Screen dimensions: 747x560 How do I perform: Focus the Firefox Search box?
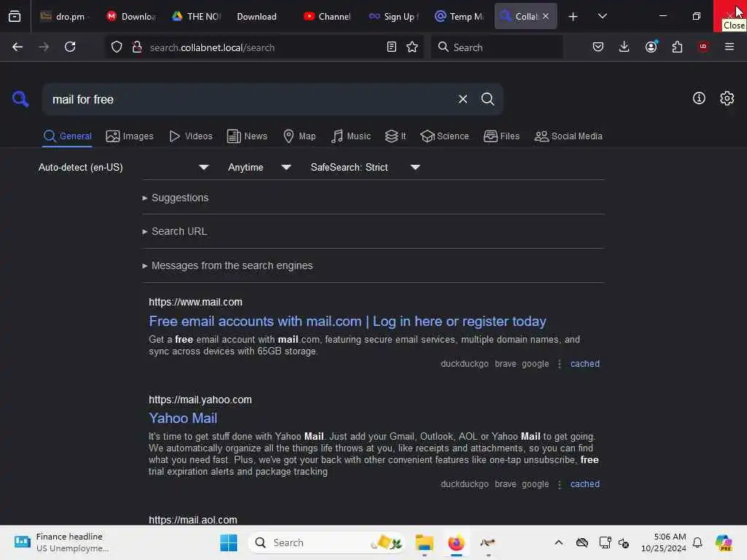coord(497,47)
